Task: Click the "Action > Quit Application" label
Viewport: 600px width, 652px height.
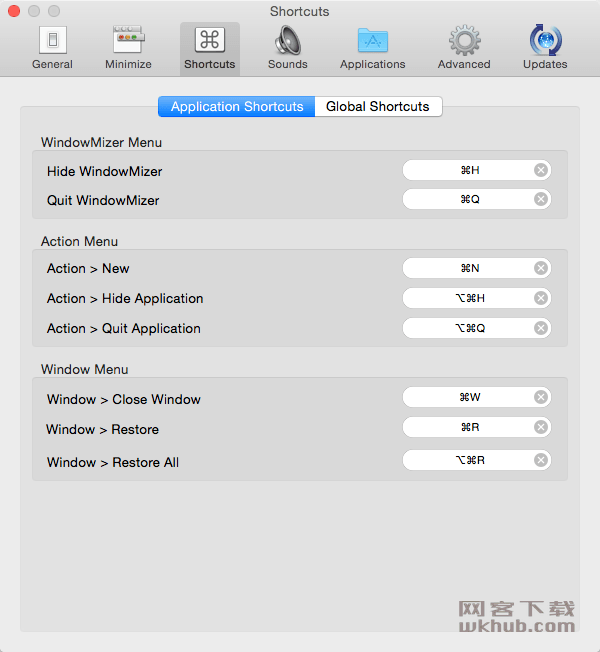Action: pyautogui.click(x=123, y=328)
